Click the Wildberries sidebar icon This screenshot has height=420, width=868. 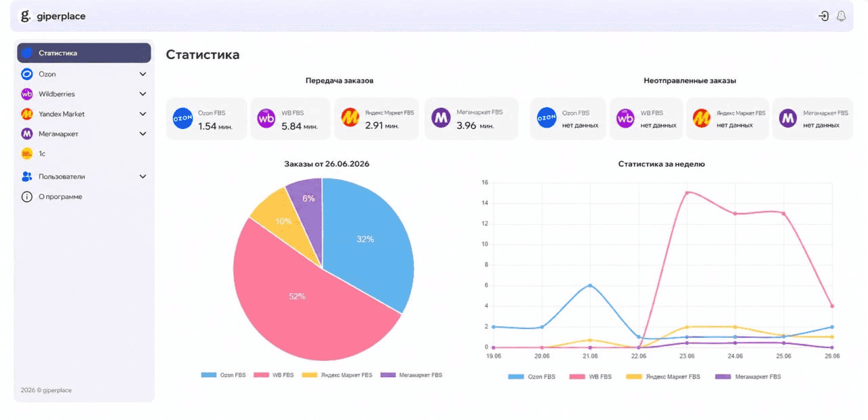click(27, 94)
